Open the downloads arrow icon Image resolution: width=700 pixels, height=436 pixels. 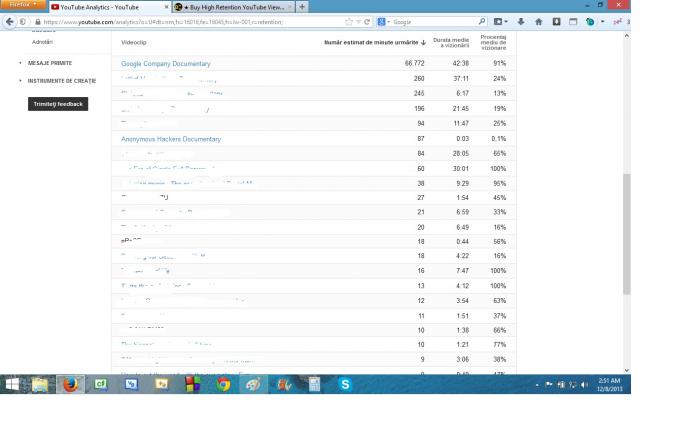(521, 21)
